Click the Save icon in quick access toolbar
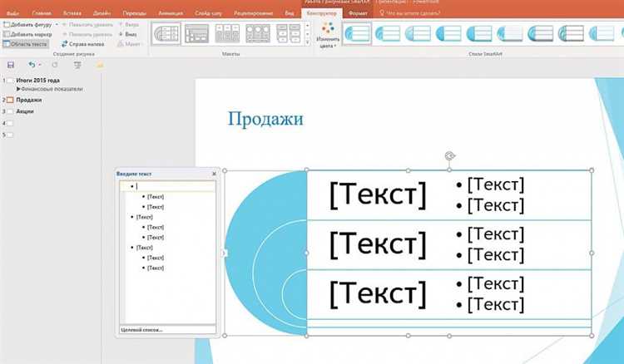 (11, 65)
